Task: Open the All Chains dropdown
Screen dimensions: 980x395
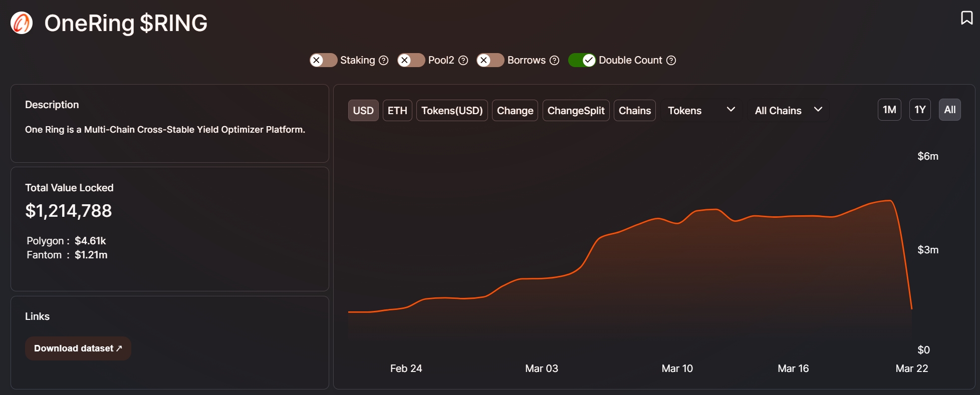Action: pyautogui.click(x=789, y=110)
